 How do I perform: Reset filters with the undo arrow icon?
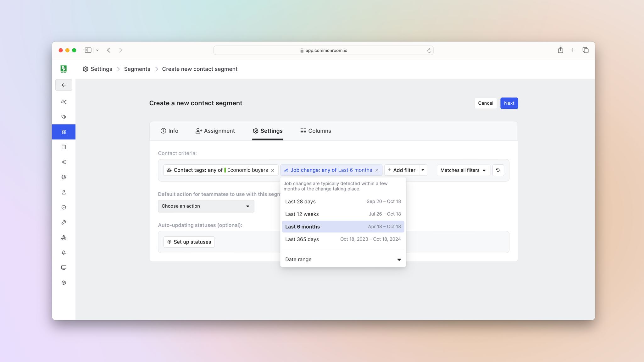(498, 170)
